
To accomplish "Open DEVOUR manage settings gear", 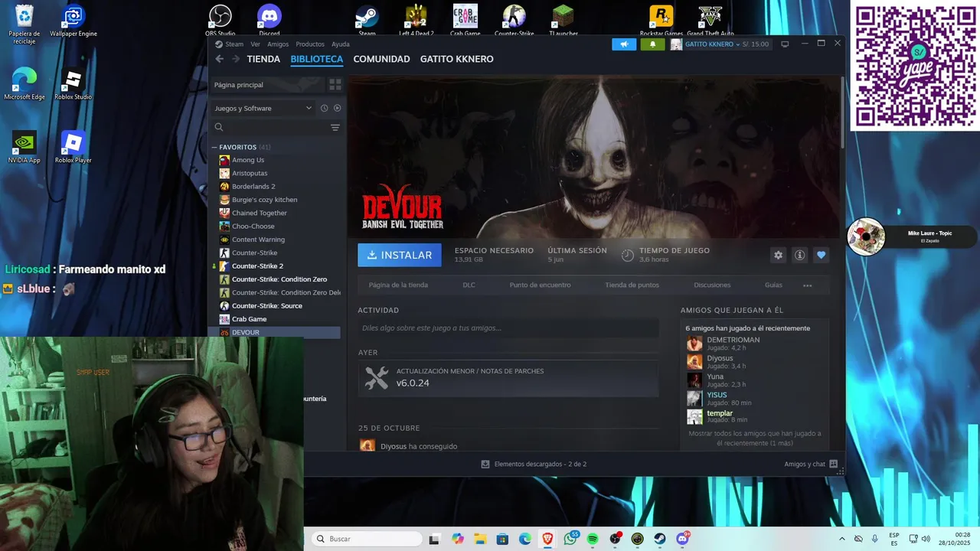I will pyautogui.click(x=779, y=255).
